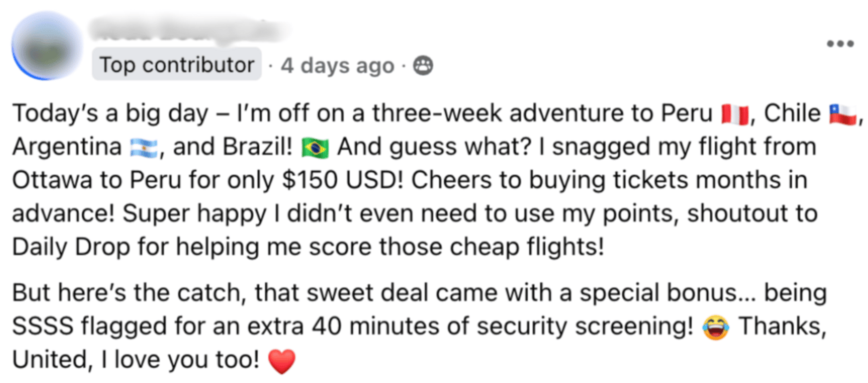Click the audience group icon beside timestamp
Screen dimensions: 868x383
(423, 65)
